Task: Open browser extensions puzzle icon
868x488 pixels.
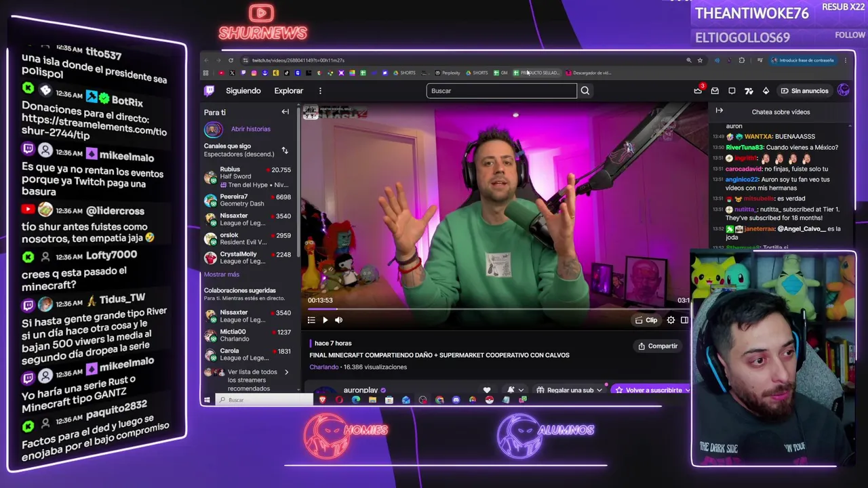Action: [x=741, y=60]
